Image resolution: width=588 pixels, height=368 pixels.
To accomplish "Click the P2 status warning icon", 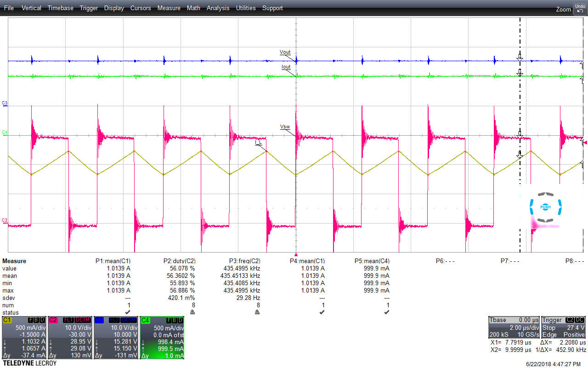I will tap(192, 312).
